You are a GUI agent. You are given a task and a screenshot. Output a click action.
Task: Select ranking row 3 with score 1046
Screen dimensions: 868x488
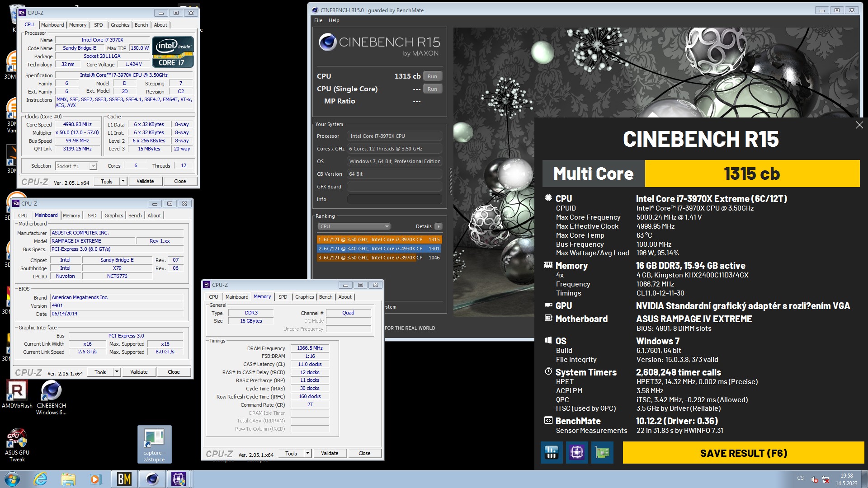[x=379, y=258]
